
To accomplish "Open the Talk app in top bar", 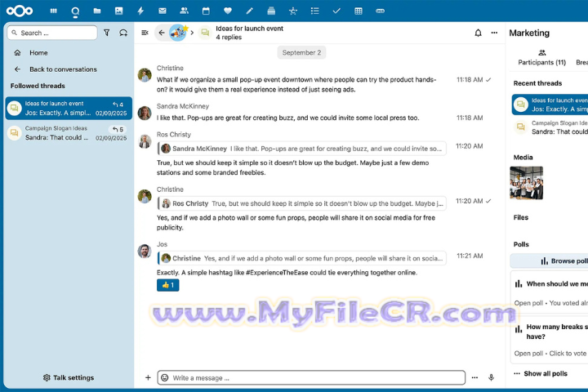I will pos(75,11).
